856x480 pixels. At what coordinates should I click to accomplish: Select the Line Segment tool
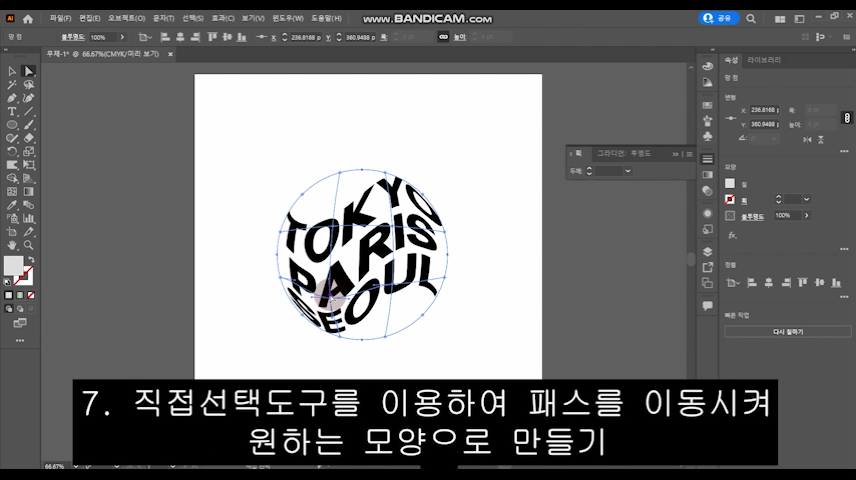tap(28, 111)
